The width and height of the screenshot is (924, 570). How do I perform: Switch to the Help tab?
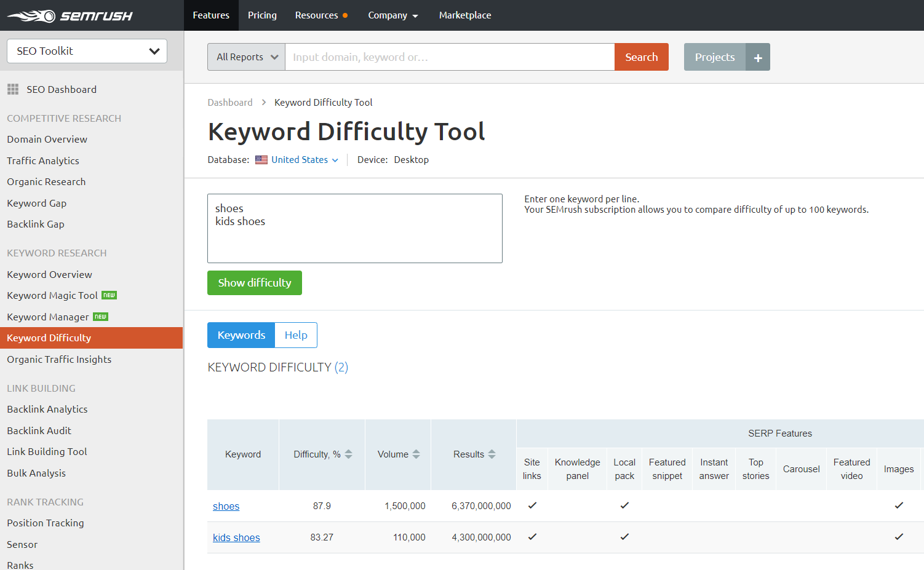point(296,335)
